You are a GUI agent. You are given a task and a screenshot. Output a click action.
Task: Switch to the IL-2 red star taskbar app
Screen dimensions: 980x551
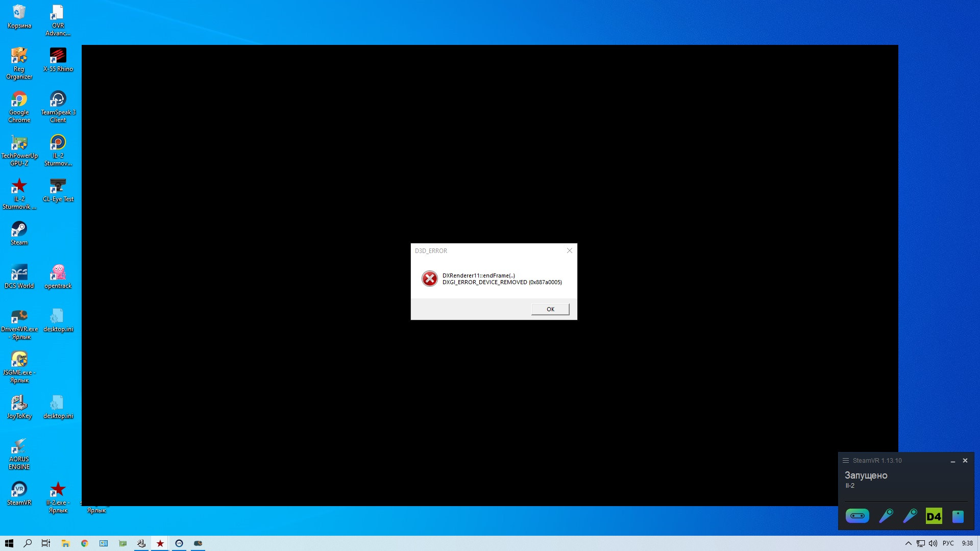click(x=160, y=543)
